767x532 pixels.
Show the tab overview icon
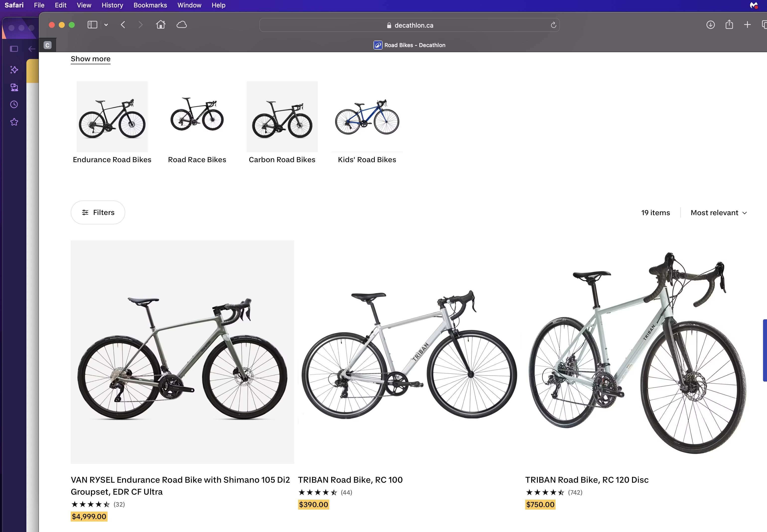[x=764, y=25]
